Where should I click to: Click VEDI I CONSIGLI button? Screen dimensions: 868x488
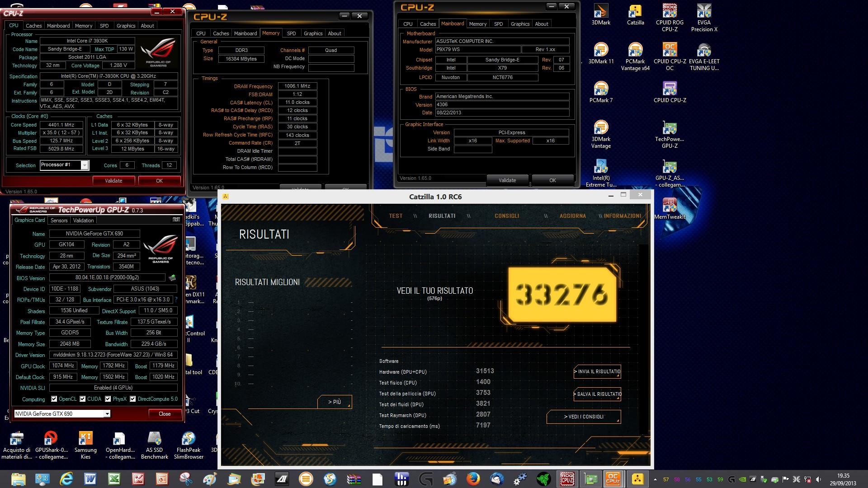click(584, 417)
